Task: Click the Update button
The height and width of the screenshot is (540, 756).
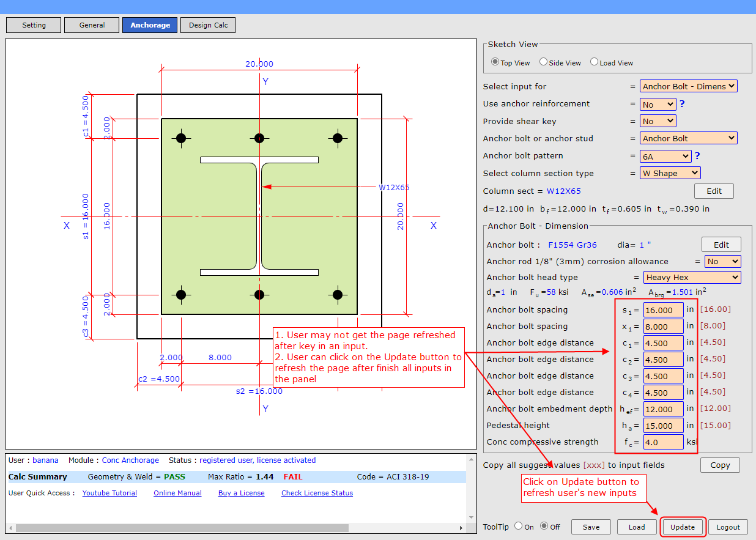Action: pyautogui.click(x=683, y=527)
